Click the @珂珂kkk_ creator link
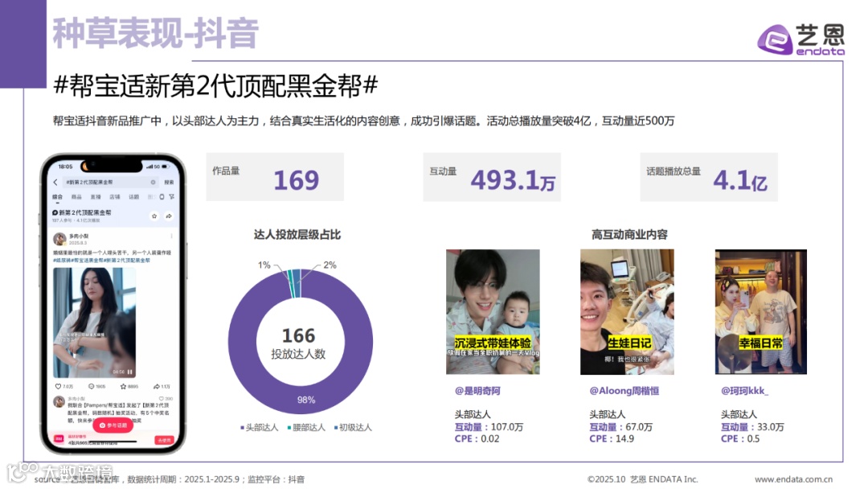Screen dimensions: 868x489 (x=744, y=391)
